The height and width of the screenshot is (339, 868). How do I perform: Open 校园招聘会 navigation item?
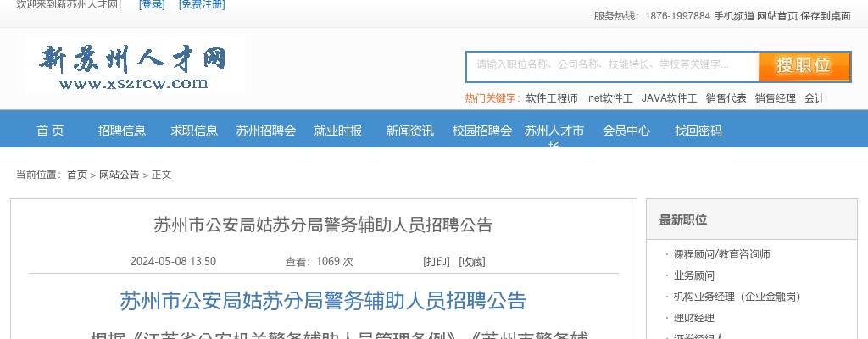point(482,131)
